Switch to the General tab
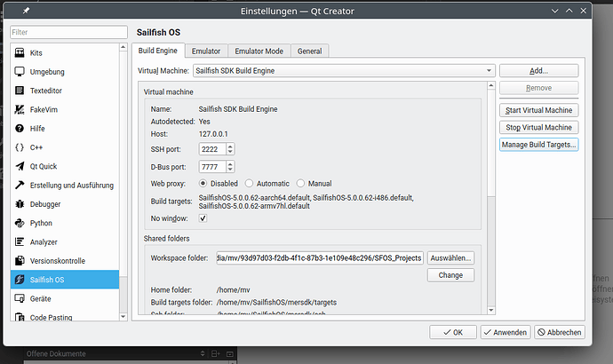This screenshot has width=613, height=364. click(x=310, y=51)
